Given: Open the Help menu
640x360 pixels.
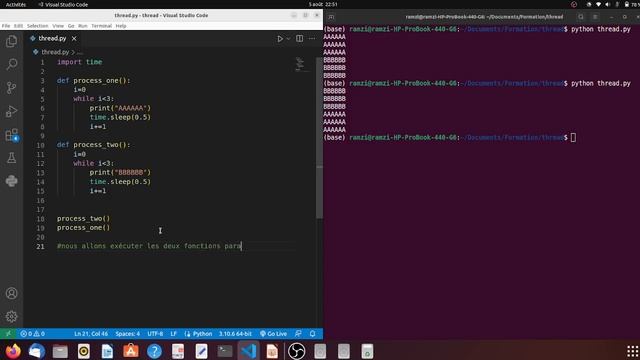Looking at the screenshot, I should [x=121, y=26].
